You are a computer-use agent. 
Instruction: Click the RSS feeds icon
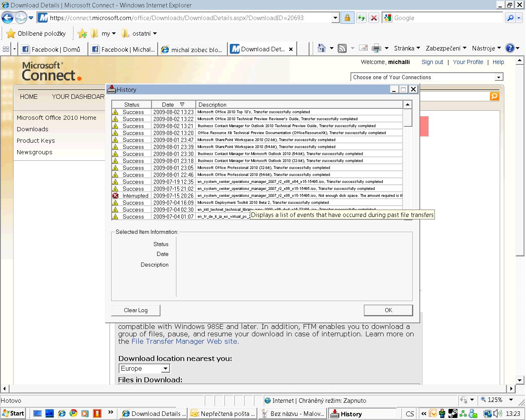(x=342, y=48)
